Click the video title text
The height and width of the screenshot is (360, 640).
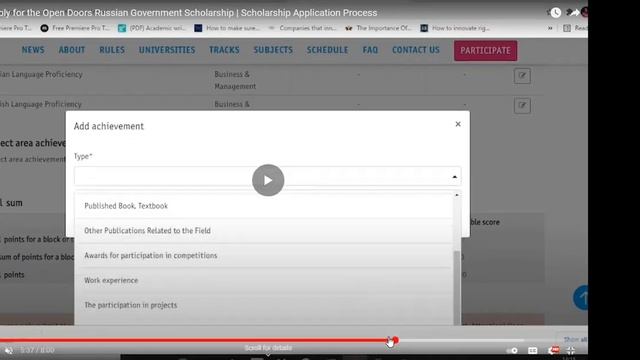(x=189, y=13)
